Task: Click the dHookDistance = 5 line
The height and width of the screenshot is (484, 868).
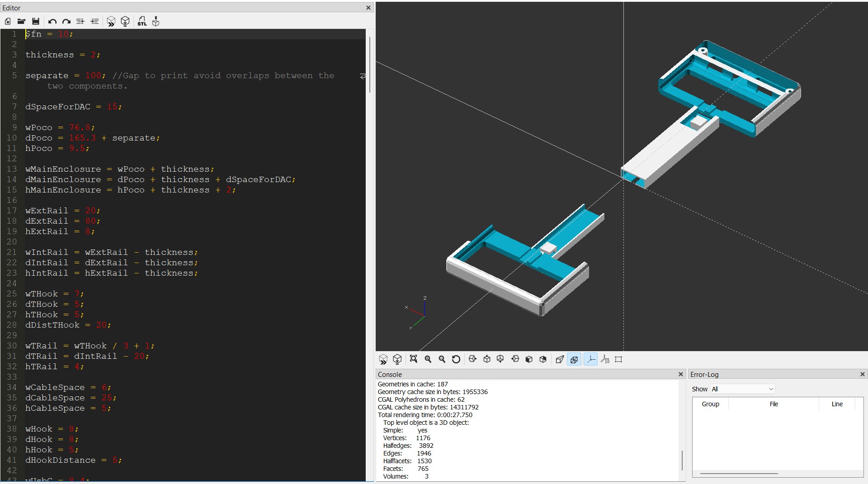Action: tap(74, 460)
